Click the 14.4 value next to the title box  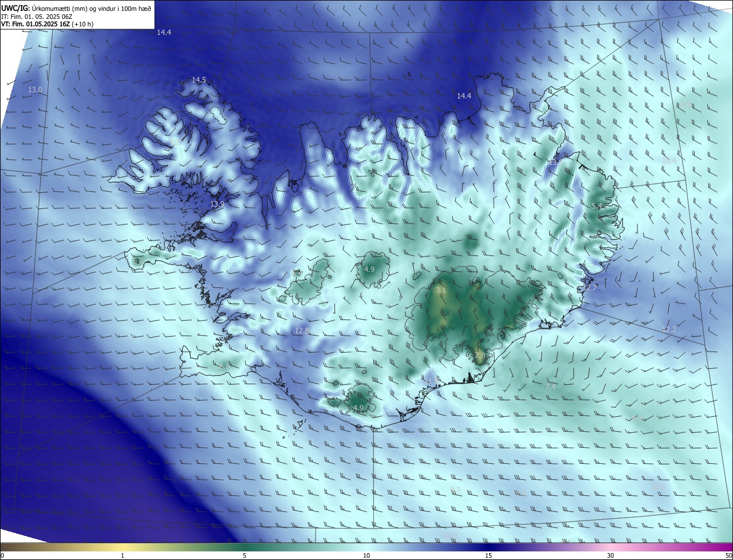(164, 33)
